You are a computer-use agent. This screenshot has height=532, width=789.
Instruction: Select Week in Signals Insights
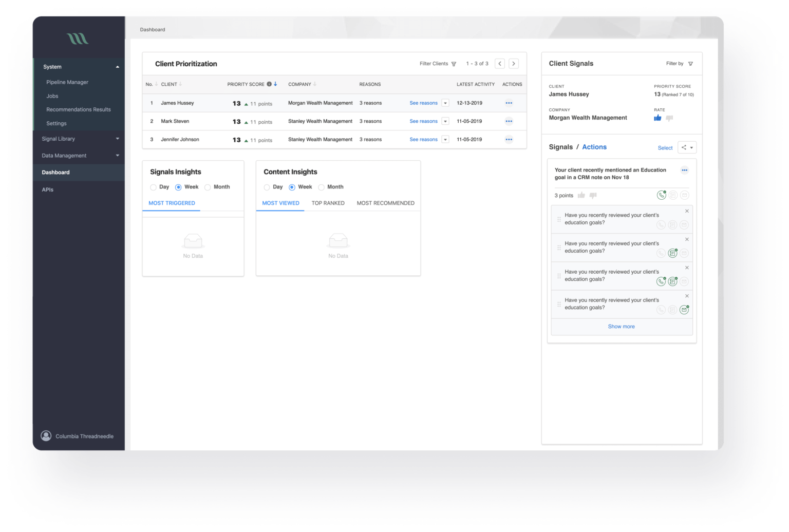coord(178,187)
